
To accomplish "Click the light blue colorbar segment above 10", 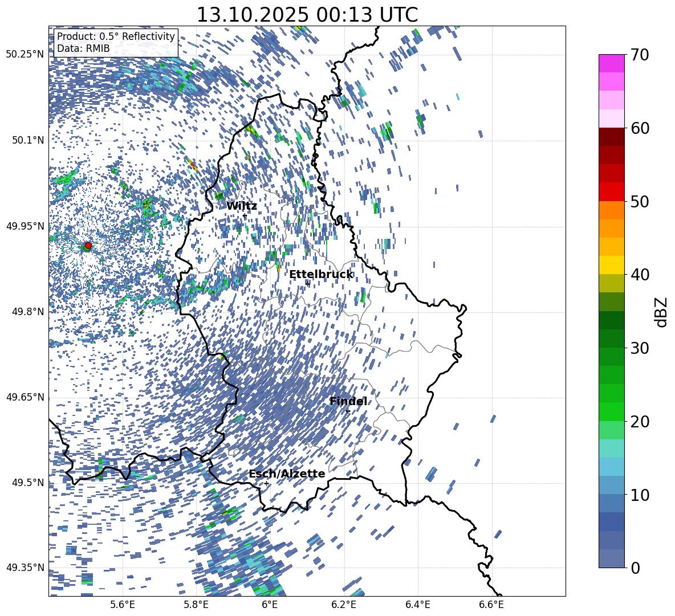I will point(611,467).
